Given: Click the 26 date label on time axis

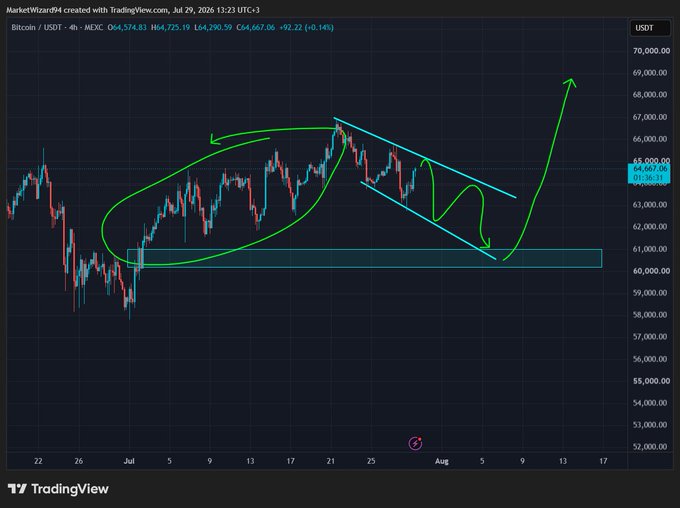Looking at the screenshot, I should 78,461.
